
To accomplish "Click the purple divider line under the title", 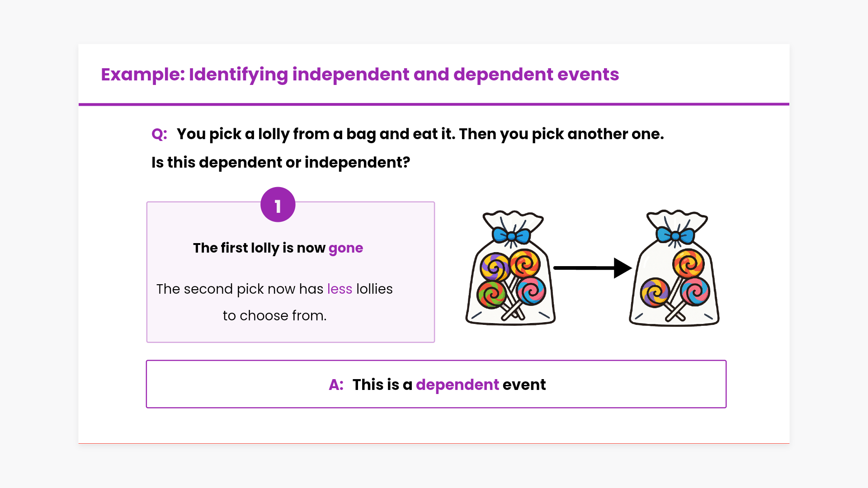I will (434, 104).
